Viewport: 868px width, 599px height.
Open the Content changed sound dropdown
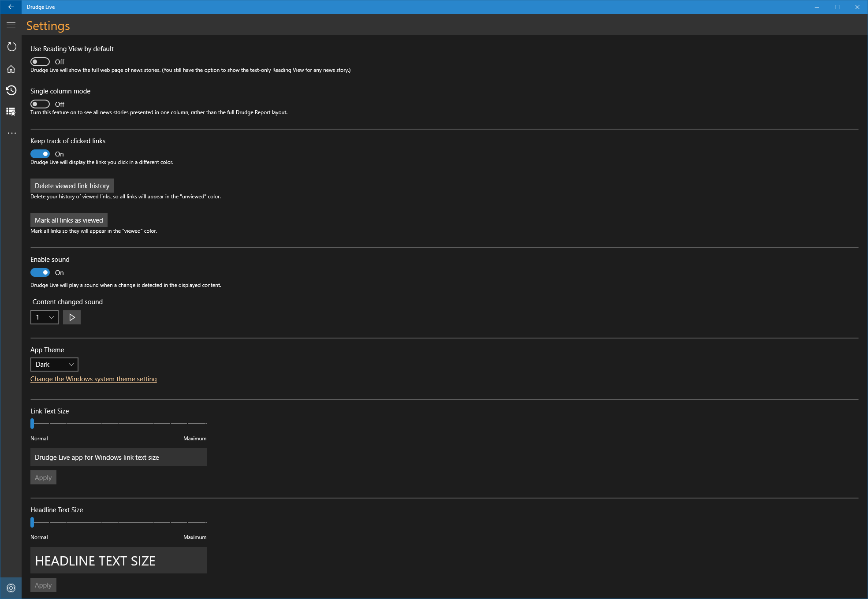click(x=44, y=317)
